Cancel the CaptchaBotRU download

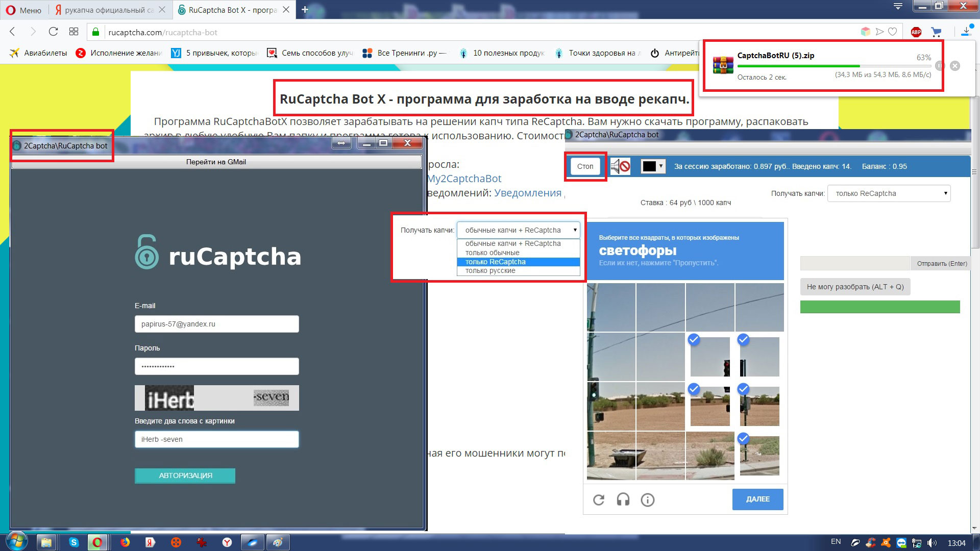955,66
